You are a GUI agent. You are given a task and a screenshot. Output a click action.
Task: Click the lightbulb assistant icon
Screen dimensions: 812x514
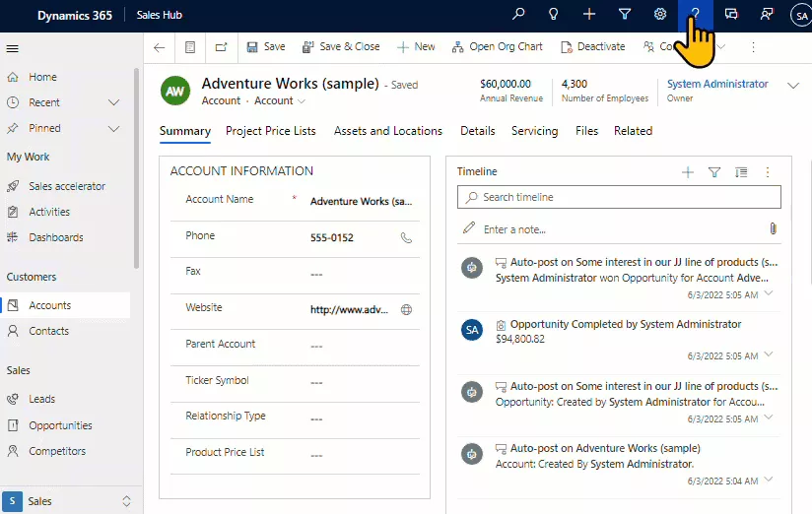pos(554,15)
